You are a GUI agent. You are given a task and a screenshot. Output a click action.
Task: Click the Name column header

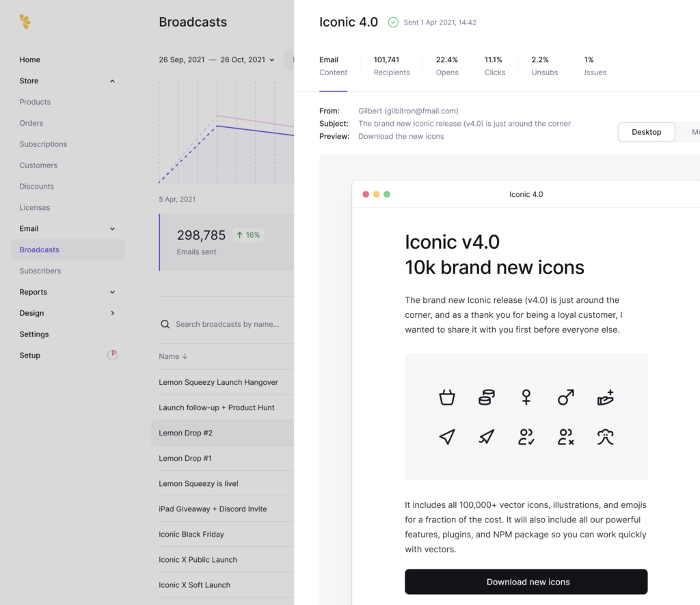pyautogui.click(x=173, y=356)
